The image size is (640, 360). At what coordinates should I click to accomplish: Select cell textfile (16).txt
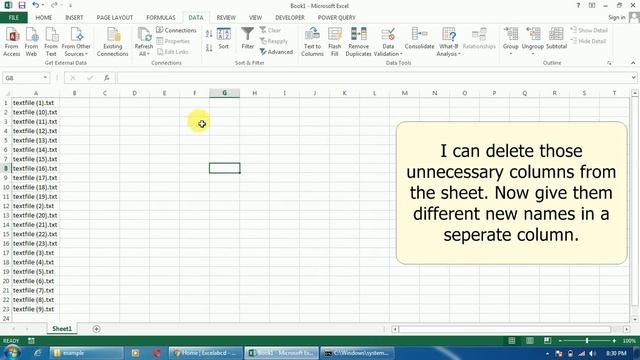[36, 168]
